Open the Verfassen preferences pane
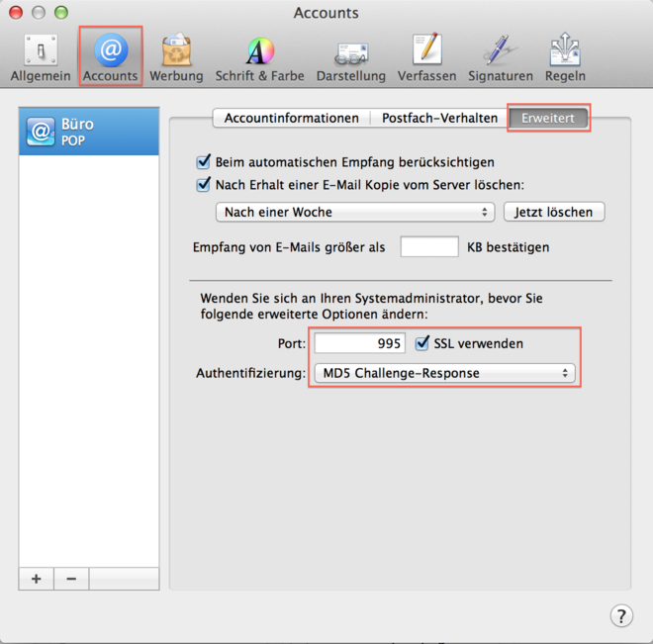 click(426, 58)
